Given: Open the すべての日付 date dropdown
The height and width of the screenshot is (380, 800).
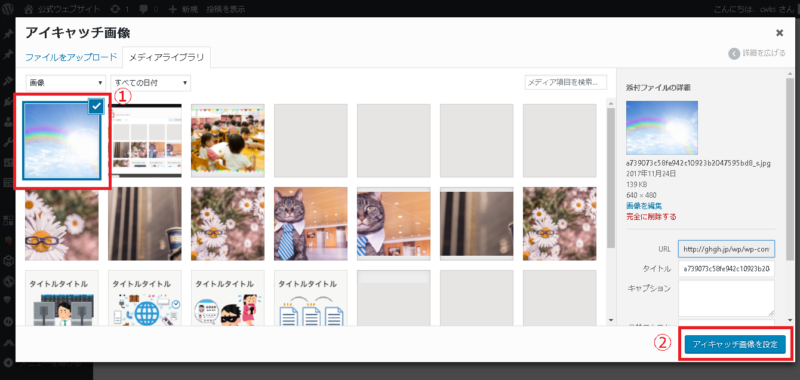Looking at the screenshot, I should pos(151,83).
